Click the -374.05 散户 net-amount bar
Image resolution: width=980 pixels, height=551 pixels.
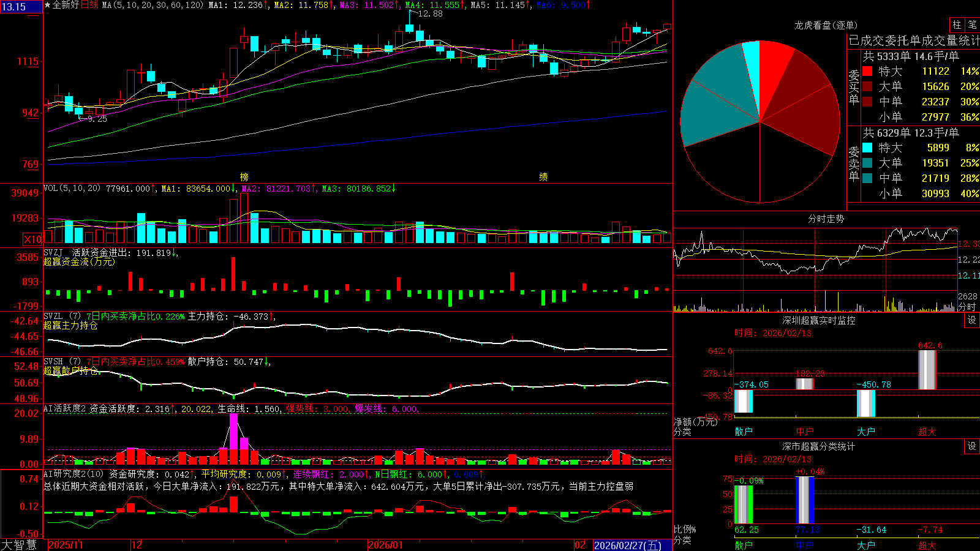pos(744,401)
